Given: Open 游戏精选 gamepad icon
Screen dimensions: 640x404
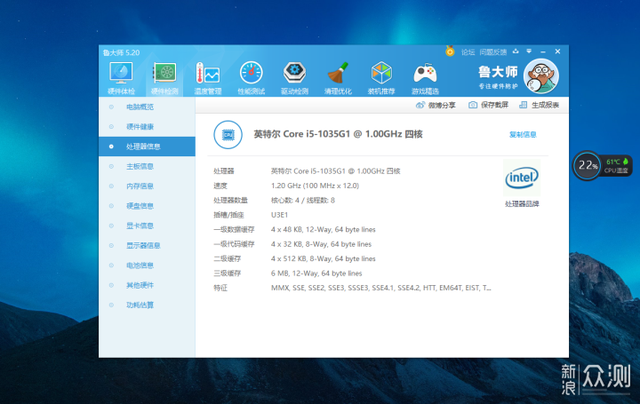Looking at the screenshot, I should click(x=425, y=78).
